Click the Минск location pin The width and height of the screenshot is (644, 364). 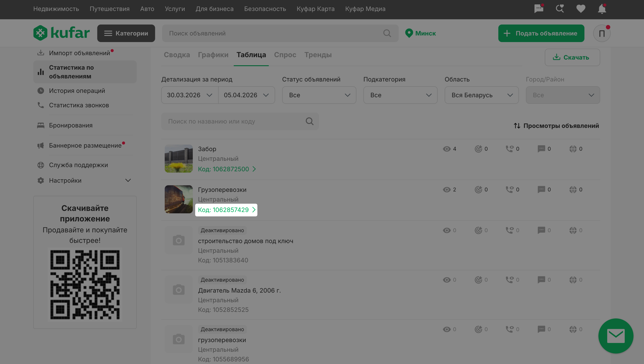click(x=409, y=33)
